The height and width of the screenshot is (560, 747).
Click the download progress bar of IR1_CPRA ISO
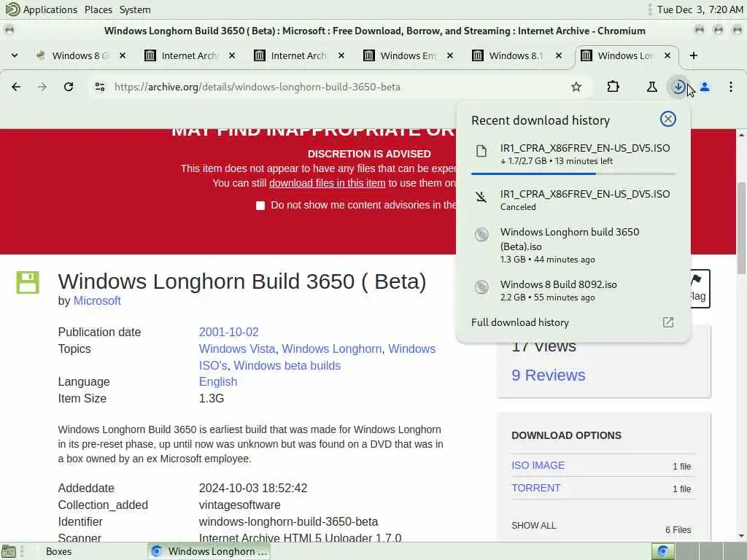click(x=573, y=174)
